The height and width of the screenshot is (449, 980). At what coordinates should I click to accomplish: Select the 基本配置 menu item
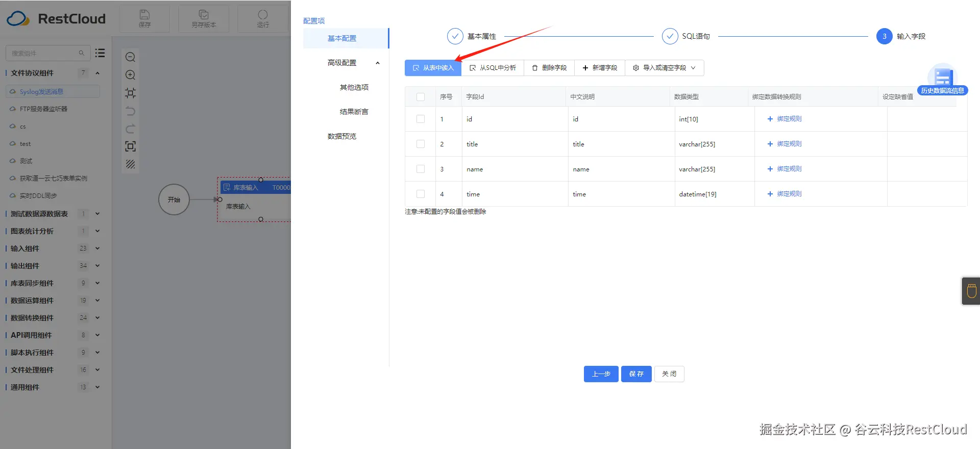pos(346,38)
